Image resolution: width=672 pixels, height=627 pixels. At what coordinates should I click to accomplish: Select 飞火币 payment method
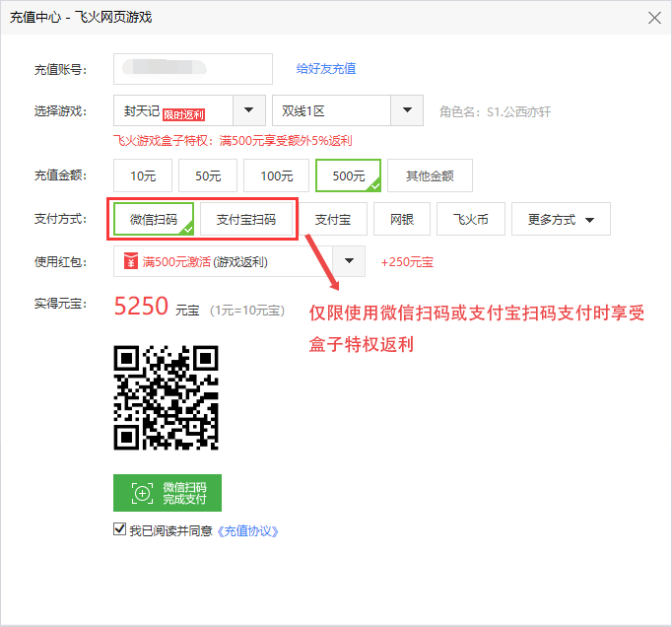tap(470, 219)
